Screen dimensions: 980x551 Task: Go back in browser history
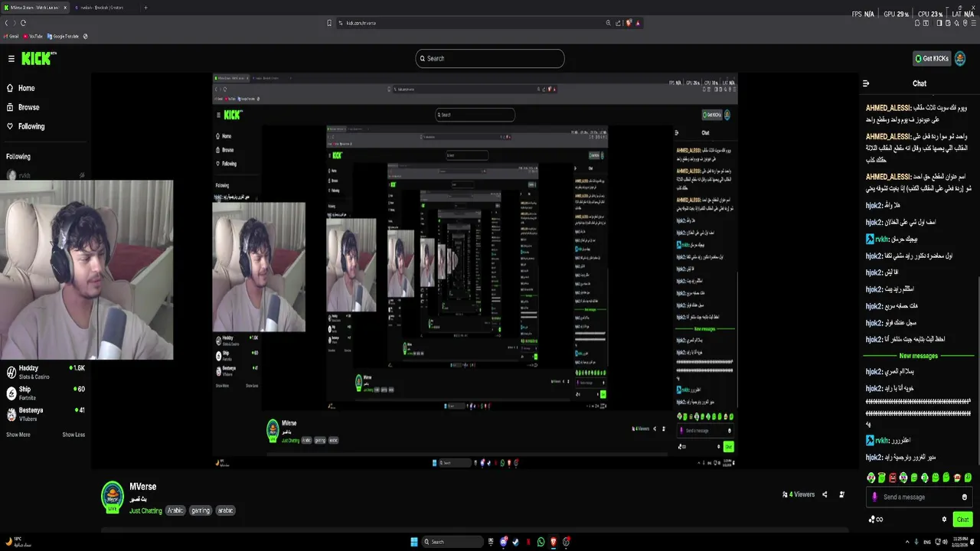pos(6,23)
